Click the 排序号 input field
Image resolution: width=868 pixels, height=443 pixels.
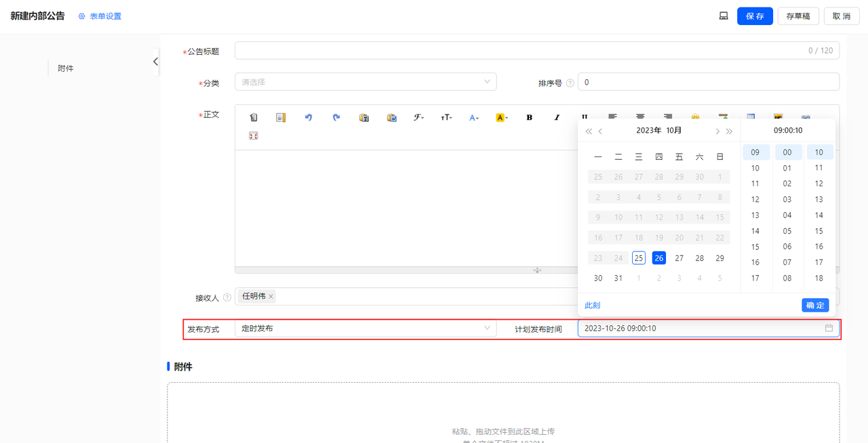pos(709,82)
